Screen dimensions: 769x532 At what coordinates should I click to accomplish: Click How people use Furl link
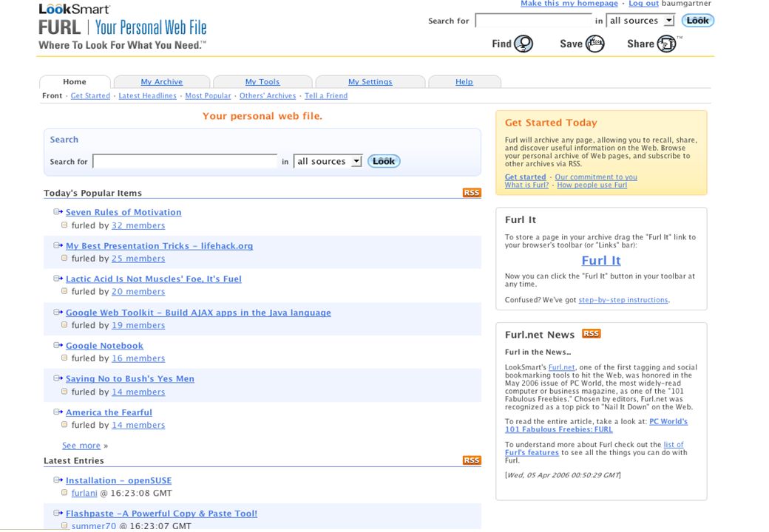pos(592,185)
